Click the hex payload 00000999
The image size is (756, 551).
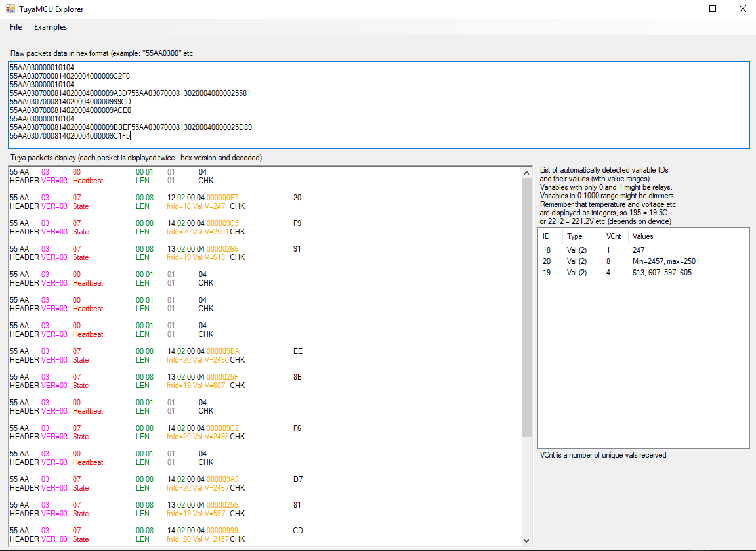222,530
